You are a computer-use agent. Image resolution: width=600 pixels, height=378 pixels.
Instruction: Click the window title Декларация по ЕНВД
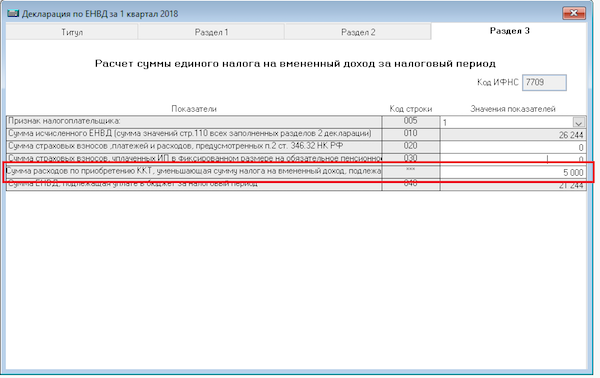[x=100, y=14]
